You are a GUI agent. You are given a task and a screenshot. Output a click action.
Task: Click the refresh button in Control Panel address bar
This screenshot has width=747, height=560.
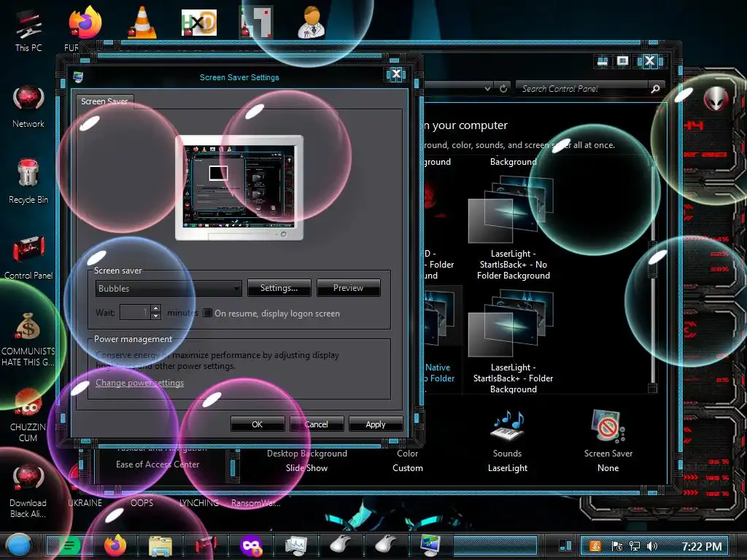click(x=503, y=88)
